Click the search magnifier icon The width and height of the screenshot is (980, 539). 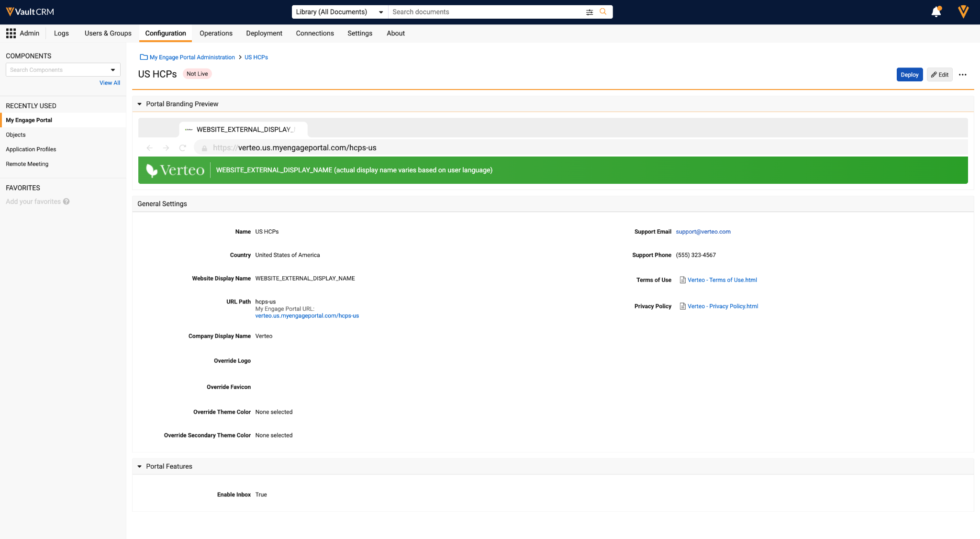coord(603,11)
